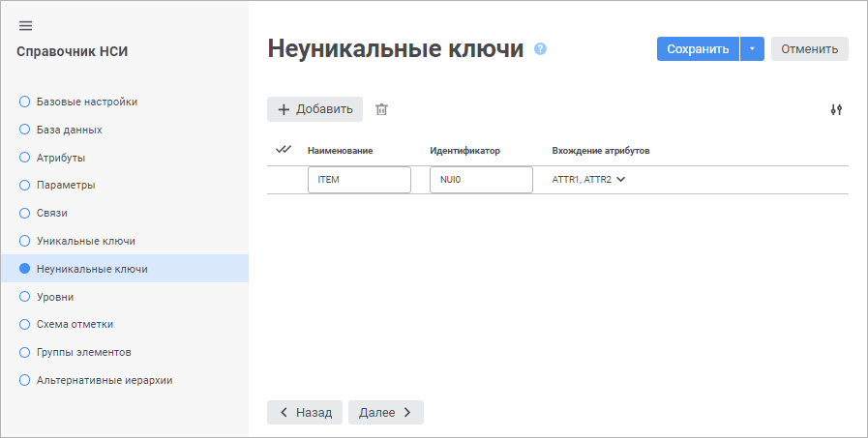
Task: Click the select-all double checkmark icon
Action: 284,150
